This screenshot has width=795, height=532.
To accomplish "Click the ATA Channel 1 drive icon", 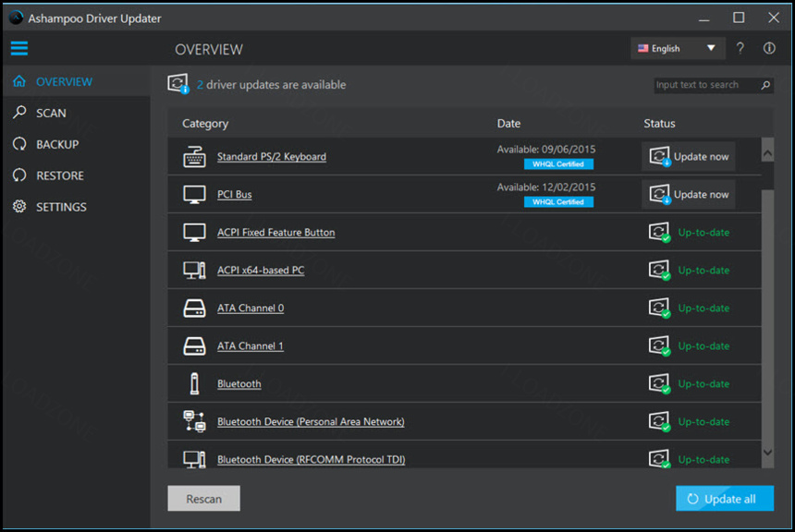I will click(x=194, y=346).
